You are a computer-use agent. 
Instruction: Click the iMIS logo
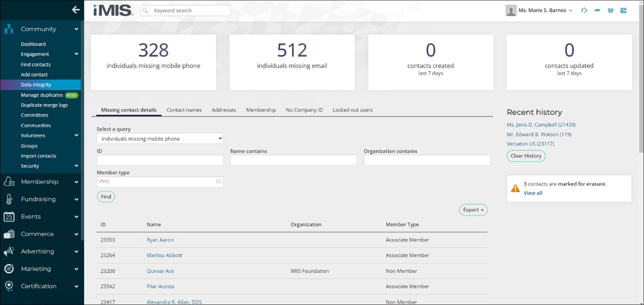coord(113,10)
